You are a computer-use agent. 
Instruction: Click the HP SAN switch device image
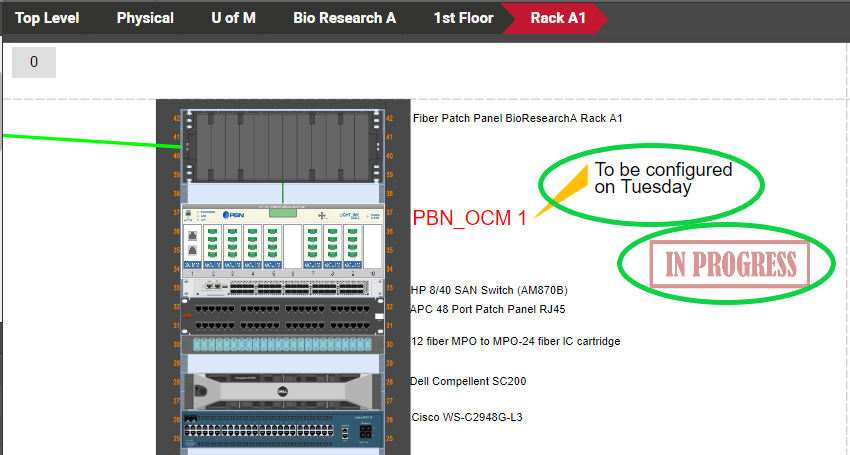click(x=282, y=287)
